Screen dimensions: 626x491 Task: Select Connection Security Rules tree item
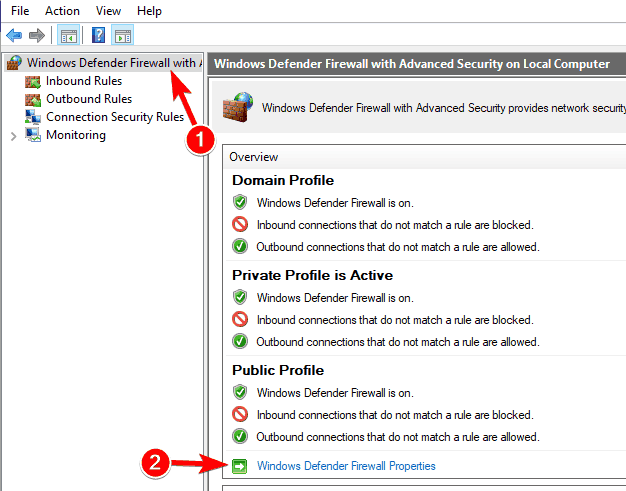point(115,117)
